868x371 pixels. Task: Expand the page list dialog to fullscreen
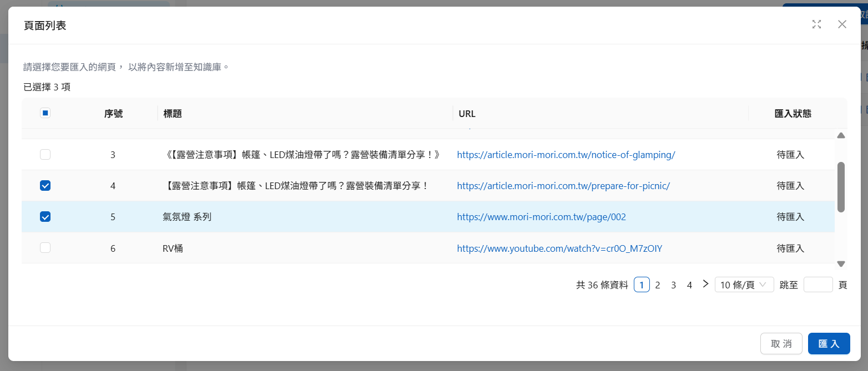click(x=816, y=24)
